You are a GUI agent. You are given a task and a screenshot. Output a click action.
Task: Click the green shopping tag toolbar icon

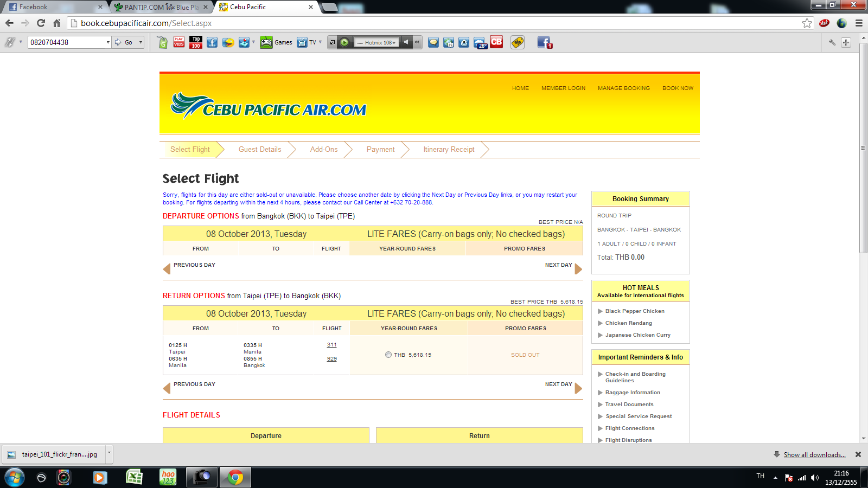click(162, 42)
